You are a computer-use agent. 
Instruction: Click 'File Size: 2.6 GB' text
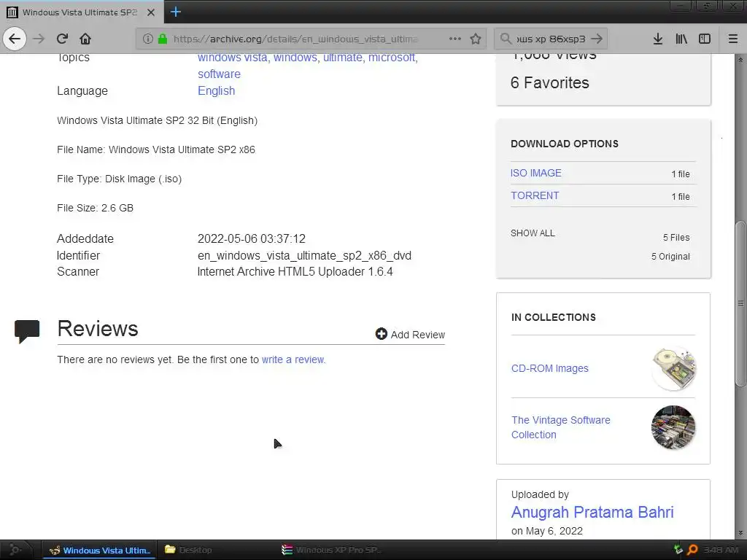(96, 208)
